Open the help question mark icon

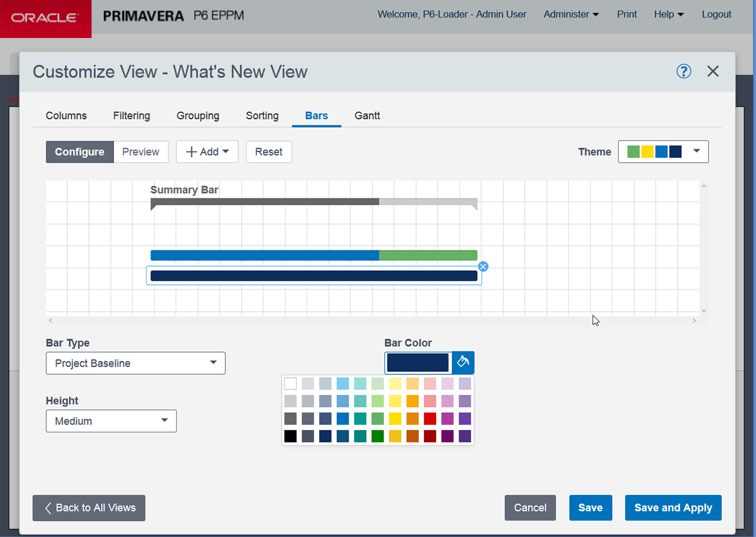[x=684, y=71]
